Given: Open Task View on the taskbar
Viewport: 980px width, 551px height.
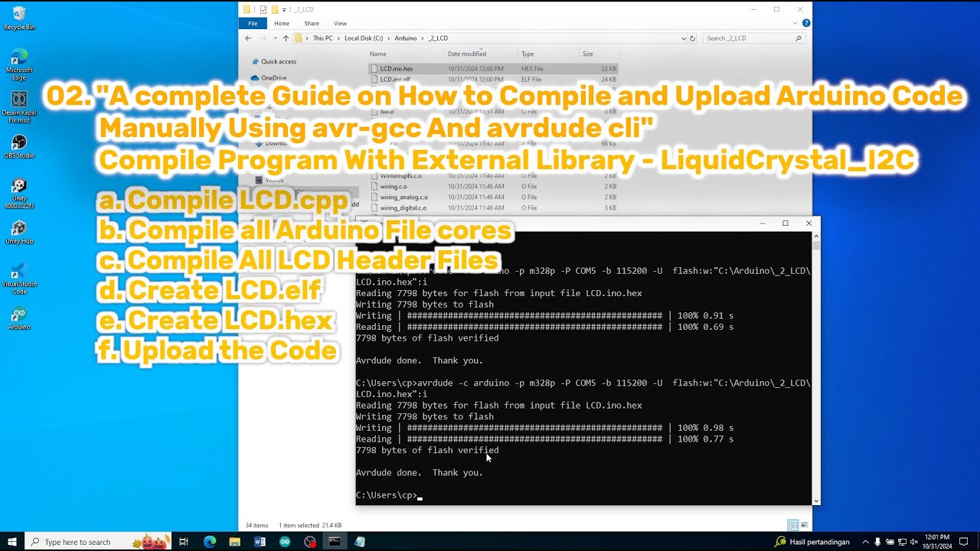Looking at the screenshot, I should tap(184, 542).
